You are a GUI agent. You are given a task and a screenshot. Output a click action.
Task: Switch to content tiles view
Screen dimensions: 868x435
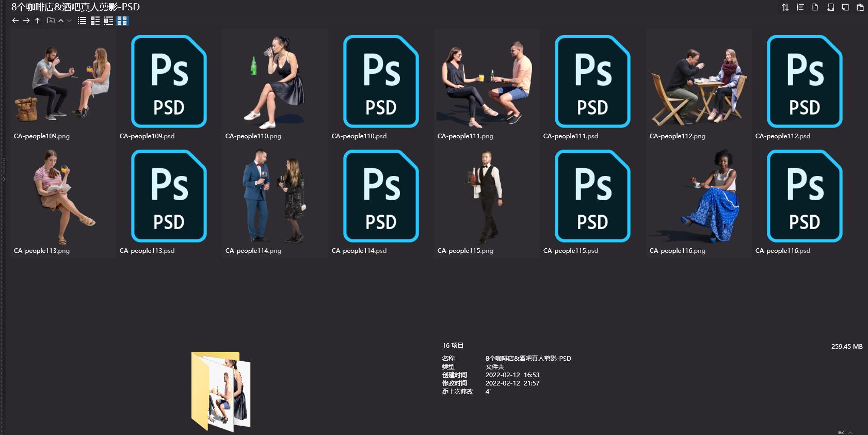108,21
